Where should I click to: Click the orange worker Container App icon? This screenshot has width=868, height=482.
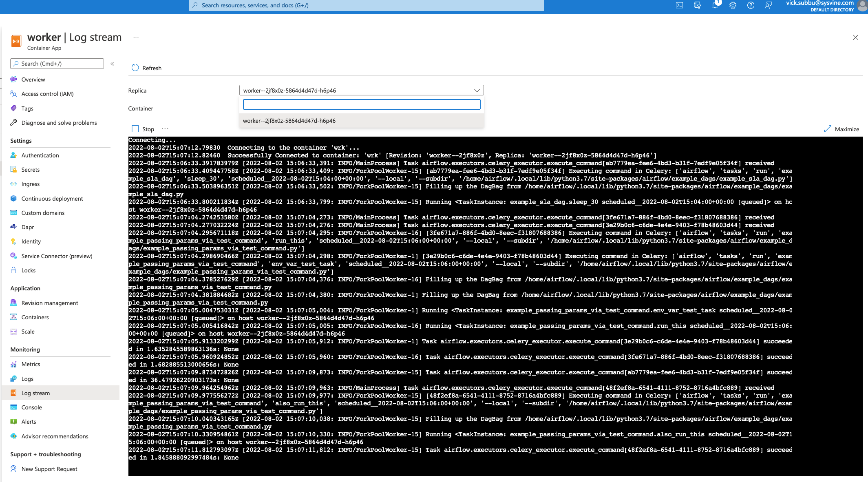(16, 41)
